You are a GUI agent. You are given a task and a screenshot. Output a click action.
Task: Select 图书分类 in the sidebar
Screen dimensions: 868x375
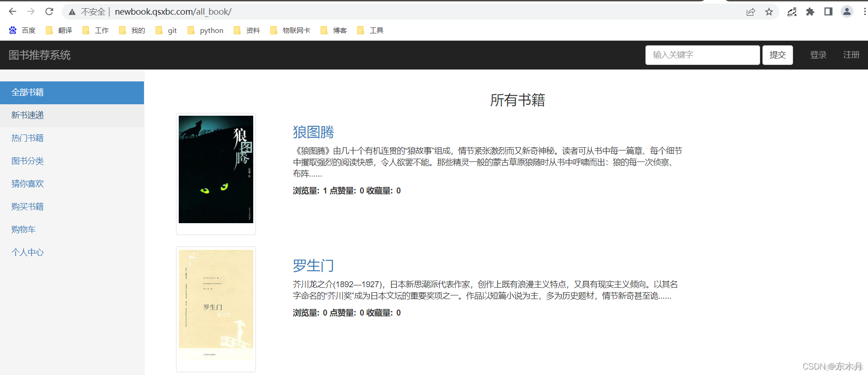[x=72, y=161]
